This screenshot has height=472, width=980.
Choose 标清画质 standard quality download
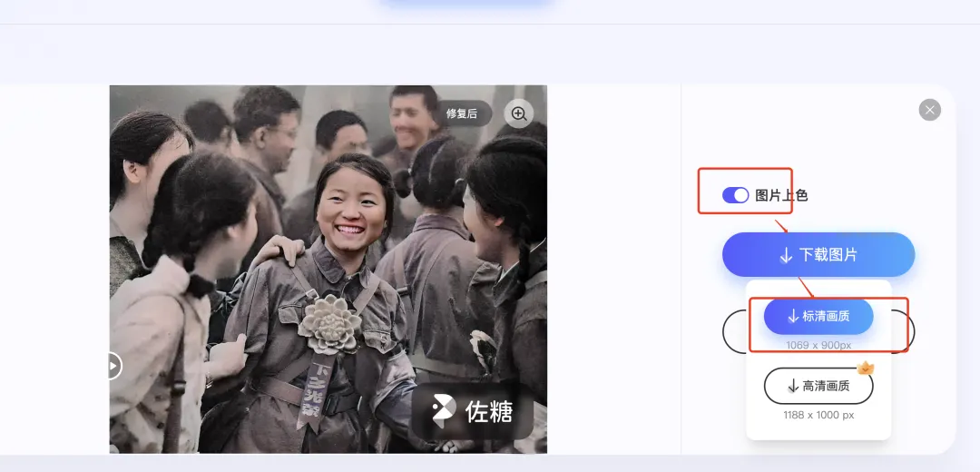point(818,317)
